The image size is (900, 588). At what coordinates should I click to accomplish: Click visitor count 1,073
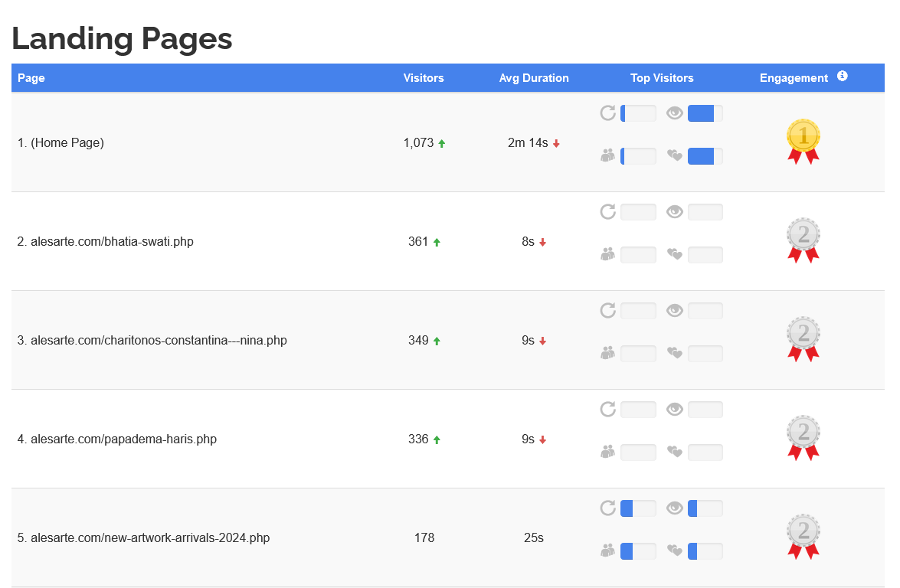pyautogui.click(x=418, y=143)
